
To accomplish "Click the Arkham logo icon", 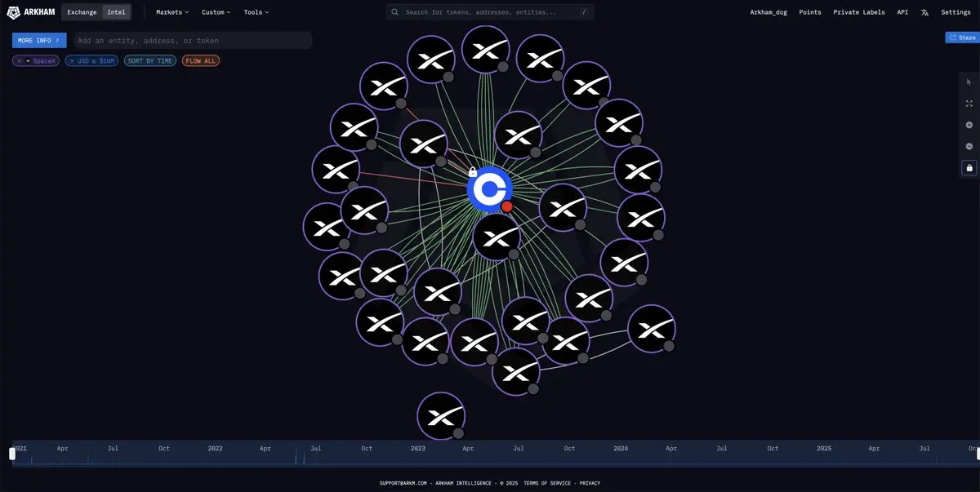I will pyautogui.click(x=14, y=12).
